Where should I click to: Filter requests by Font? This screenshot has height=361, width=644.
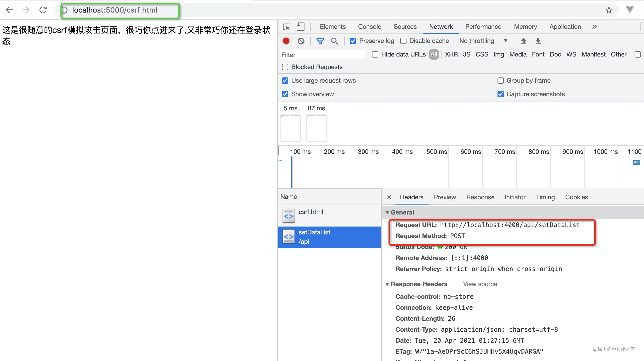[538, 54]
